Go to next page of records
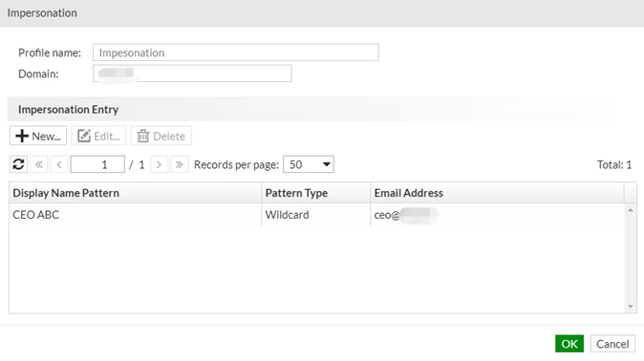 159,164
